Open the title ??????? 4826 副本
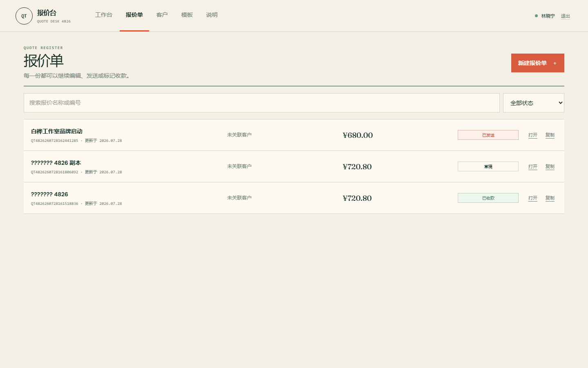The width and height of the screenshot is (588, 368). [x=56, y=163]
